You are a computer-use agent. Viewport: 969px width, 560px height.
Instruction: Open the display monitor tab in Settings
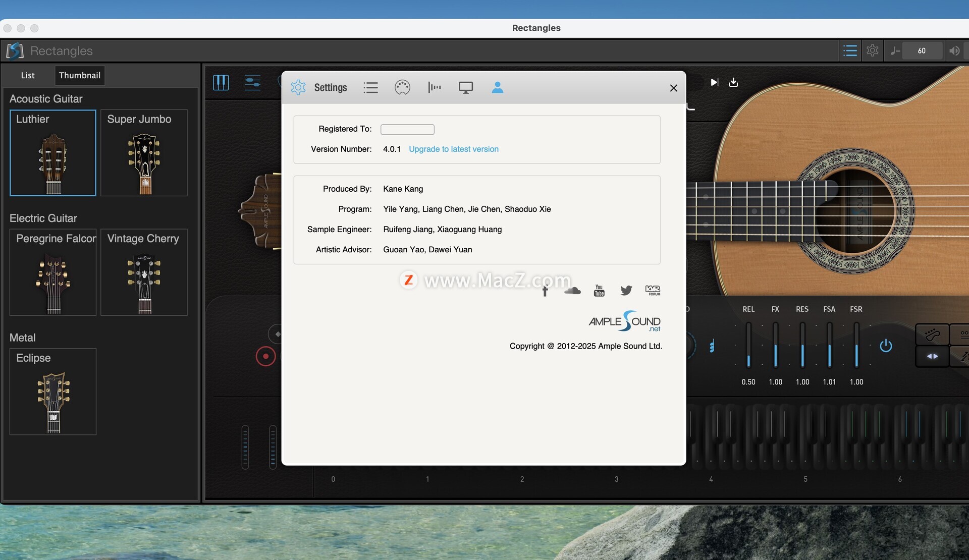pyautogui.click(x=466, y=88)
